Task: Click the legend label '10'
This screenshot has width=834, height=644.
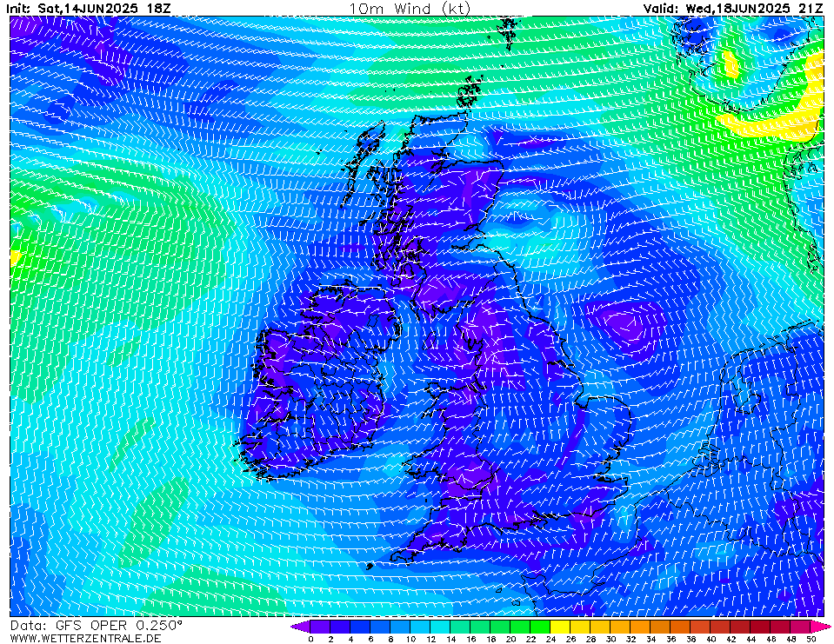Action: click(x=410, y=639)
